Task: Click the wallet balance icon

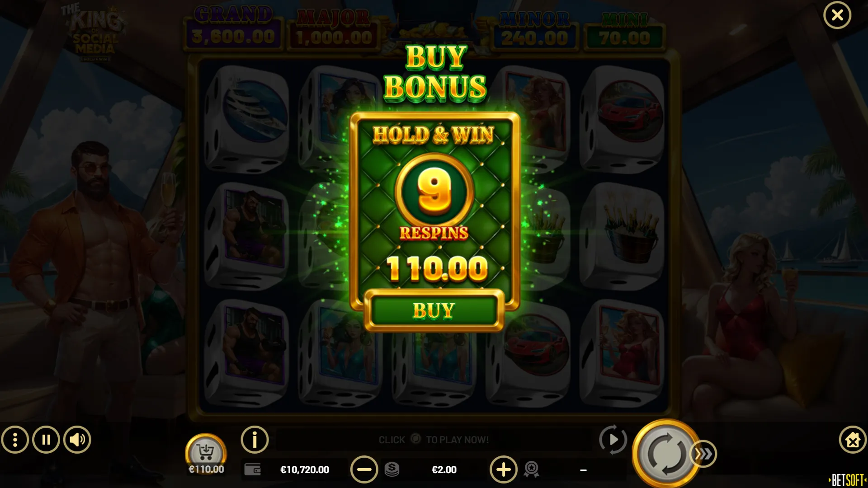Action: pos(253,470)
